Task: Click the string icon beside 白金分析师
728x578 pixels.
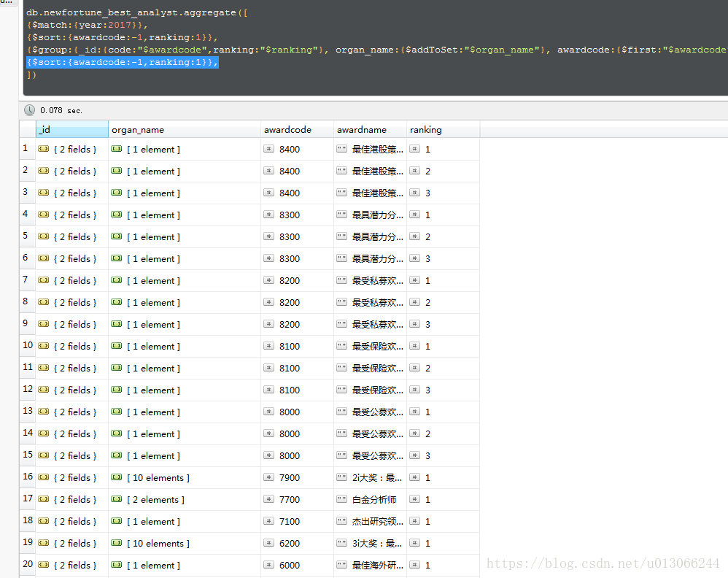Action: tap(341, 499)
